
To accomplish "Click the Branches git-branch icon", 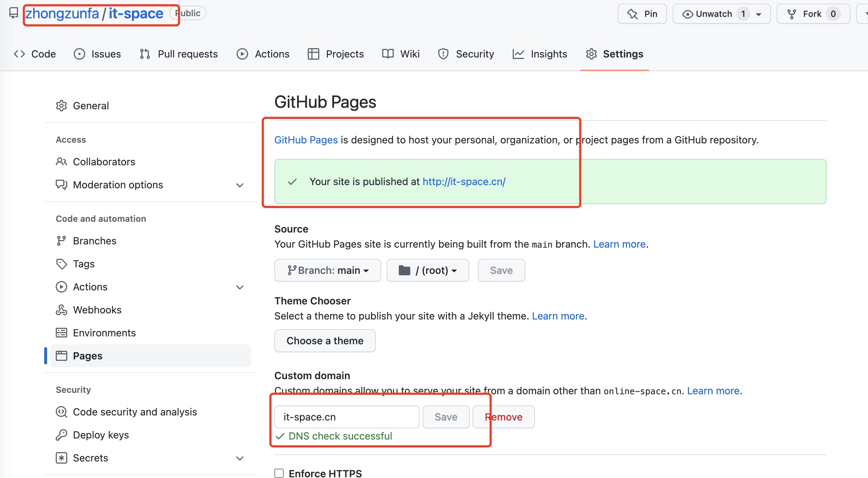I will (61, 241).
